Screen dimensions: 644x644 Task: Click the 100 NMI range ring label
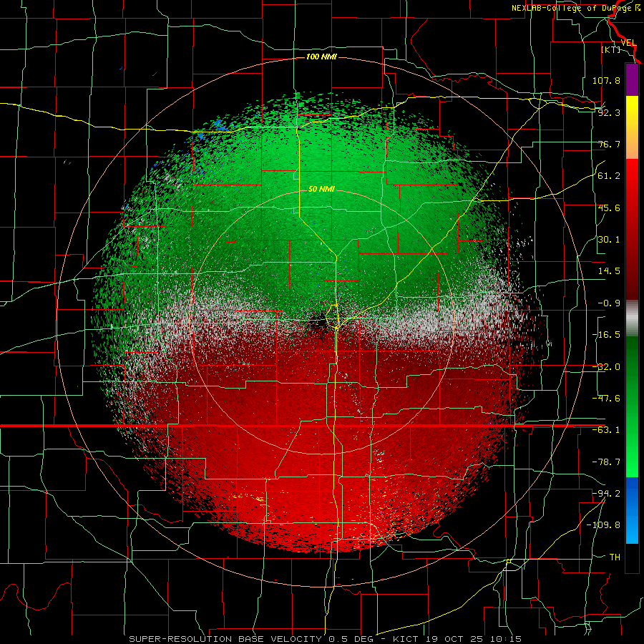coord(321,57)
